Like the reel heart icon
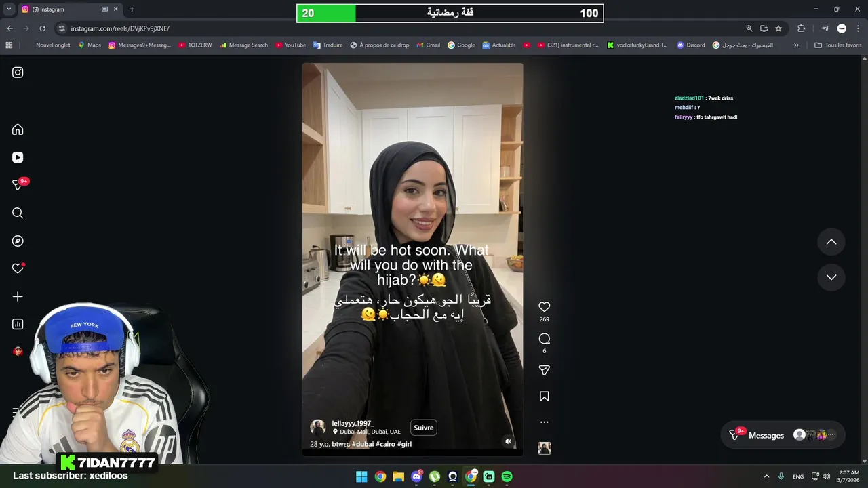The image size is (868, 488). [544, 307]
